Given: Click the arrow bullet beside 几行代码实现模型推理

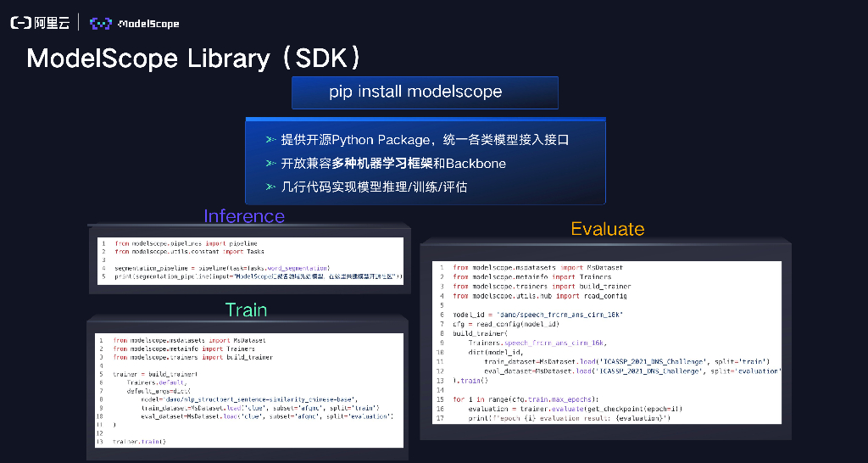Looking at the screenshot, I should 270,187.
